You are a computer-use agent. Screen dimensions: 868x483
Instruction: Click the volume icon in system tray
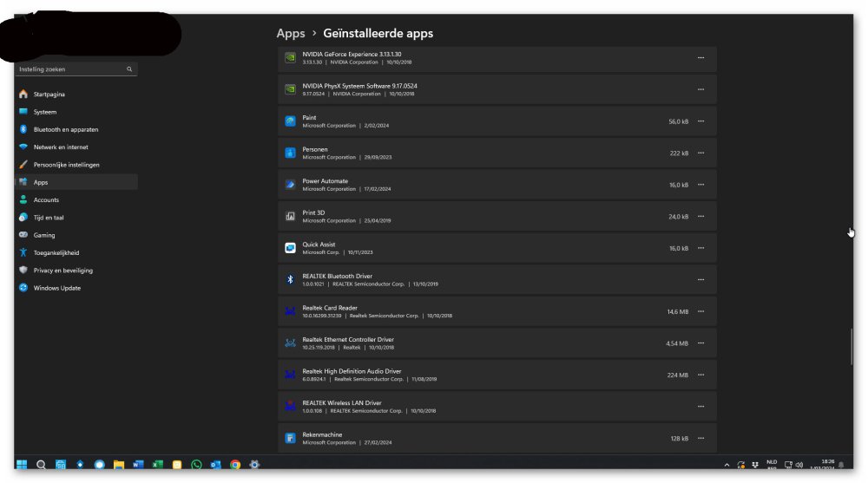799,465
